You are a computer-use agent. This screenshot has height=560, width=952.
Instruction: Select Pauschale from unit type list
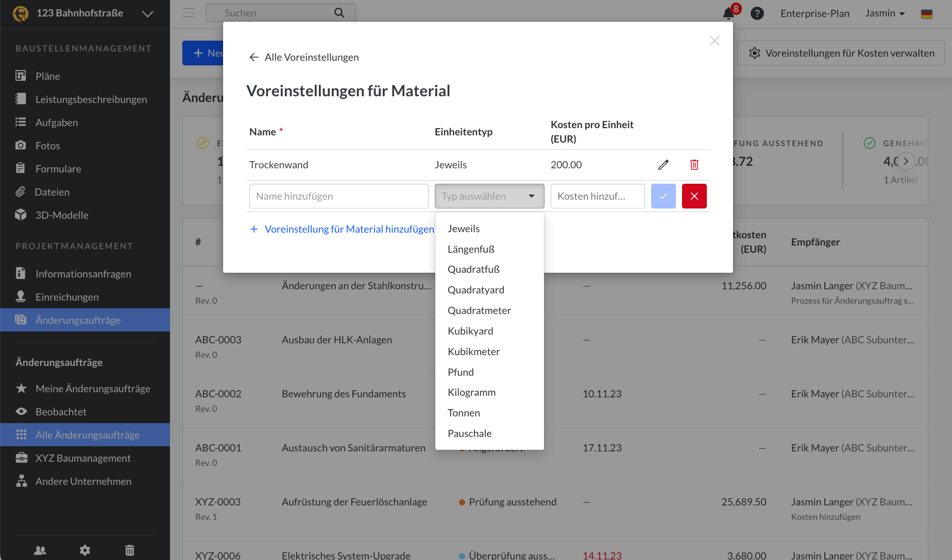489,433
